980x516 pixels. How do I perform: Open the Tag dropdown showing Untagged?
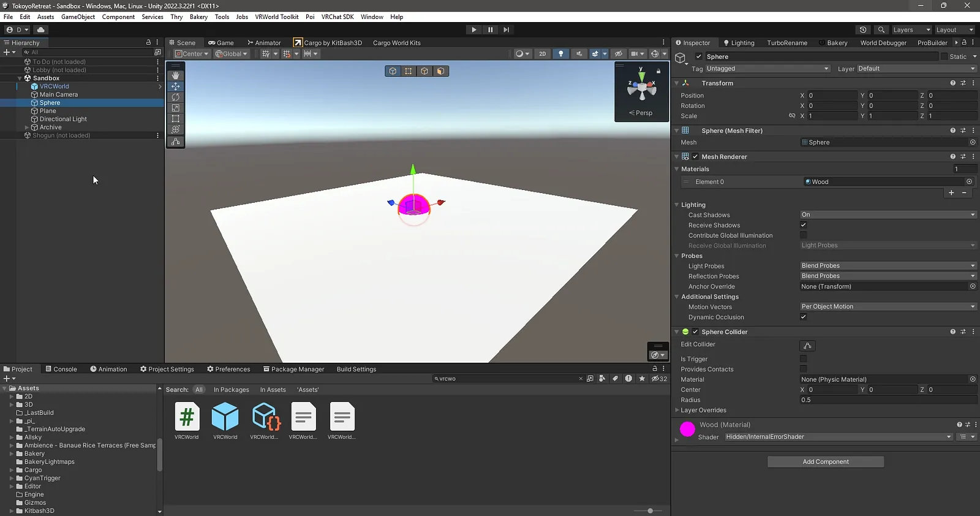[x=768, y=69]
